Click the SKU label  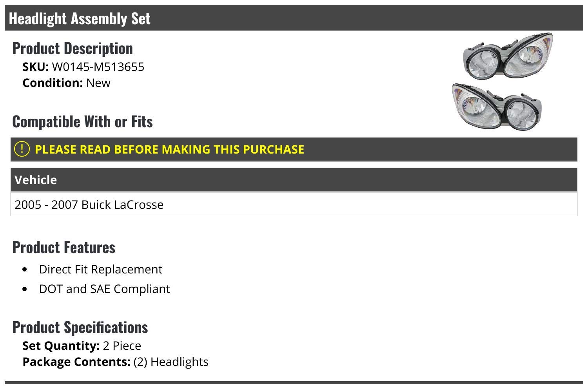35,67
